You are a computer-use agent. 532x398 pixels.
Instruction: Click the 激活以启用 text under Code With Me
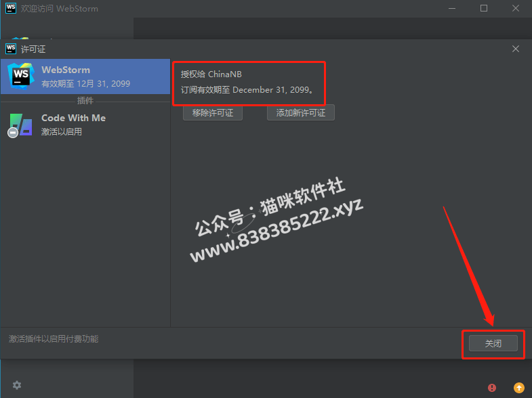coord(62,132)
